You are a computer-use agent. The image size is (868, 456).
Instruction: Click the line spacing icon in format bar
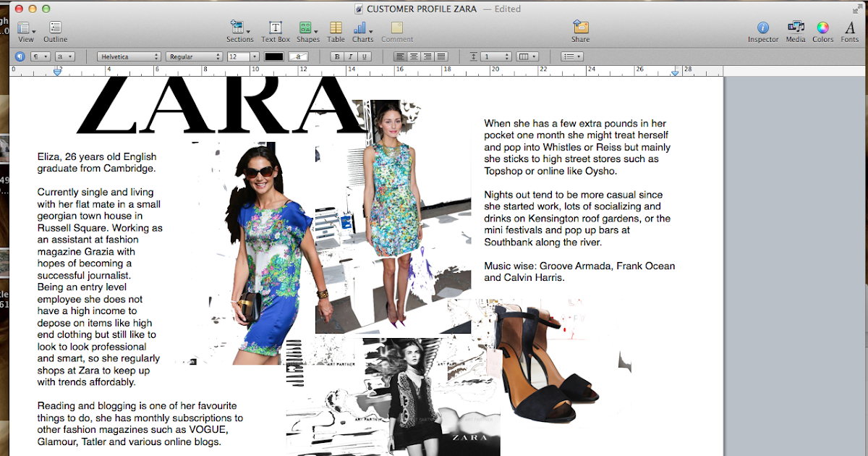pyautogui.click(x=475, y=56)
